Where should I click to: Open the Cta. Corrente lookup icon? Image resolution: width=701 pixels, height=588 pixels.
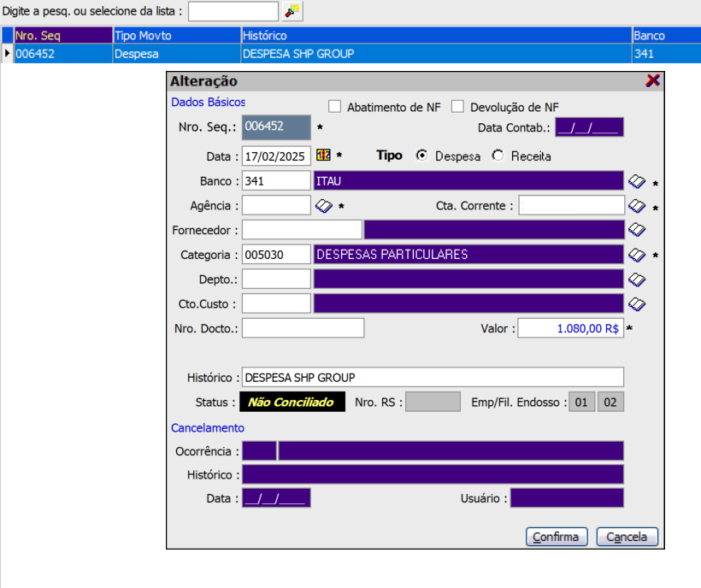pos(636,206)
